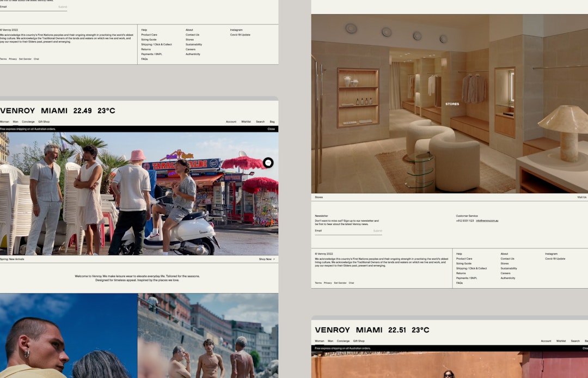Follow the Shop Now link under Spring: New Arrivals
This screenshot has width=588, height=378.
(267, 259)
